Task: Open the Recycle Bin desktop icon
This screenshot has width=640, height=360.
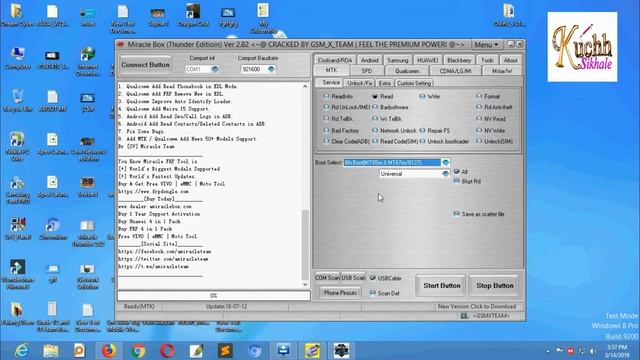Action: click(18, 101)
